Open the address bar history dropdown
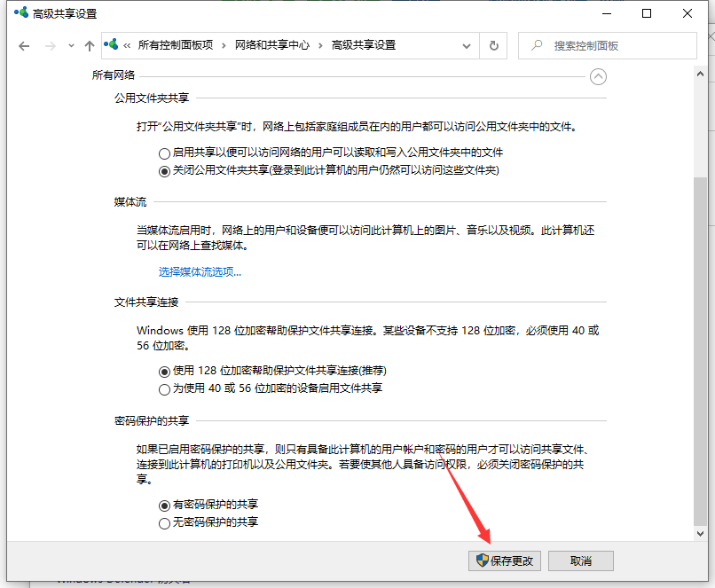Viewport: 715px width, 588px height. (468, 45)
